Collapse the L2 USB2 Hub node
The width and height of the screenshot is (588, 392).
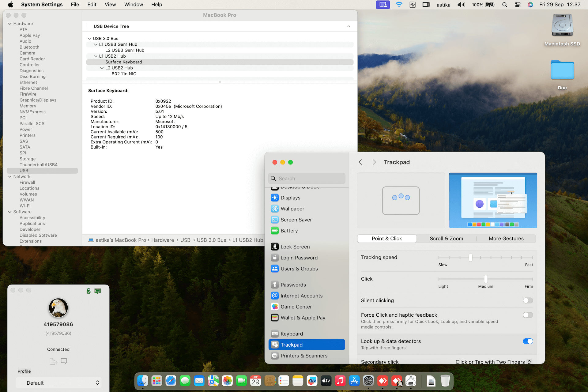coord(102,68)
